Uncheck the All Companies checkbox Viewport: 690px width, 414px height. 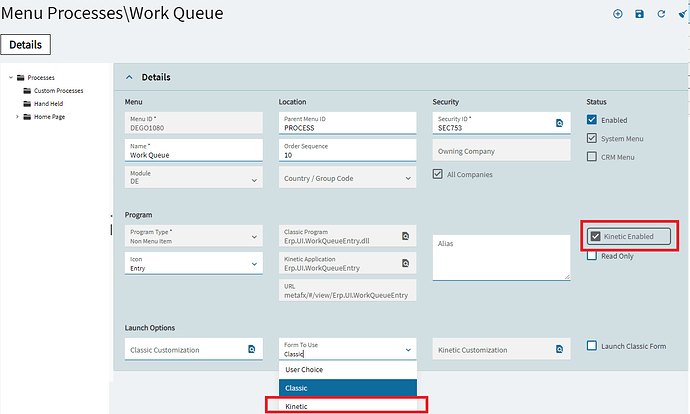click(x=438, y=174)
